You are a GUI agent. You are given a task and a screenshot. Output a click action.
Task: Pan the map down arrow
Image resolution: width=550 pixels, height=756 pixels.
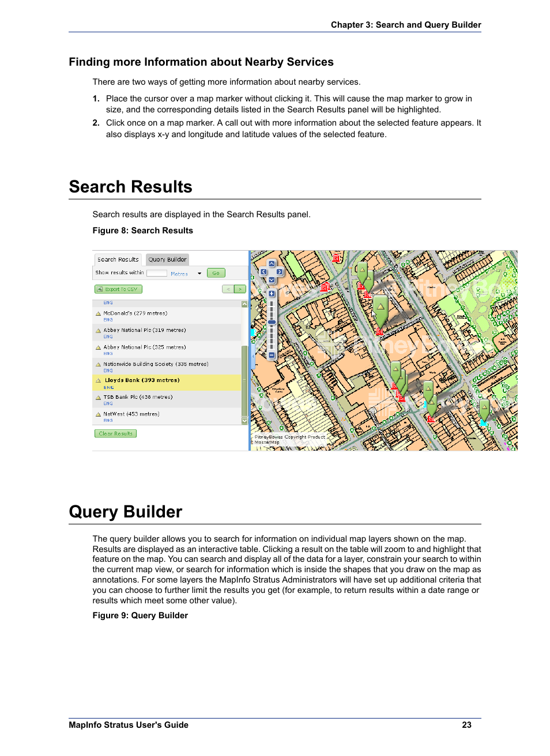pos(272,279)
